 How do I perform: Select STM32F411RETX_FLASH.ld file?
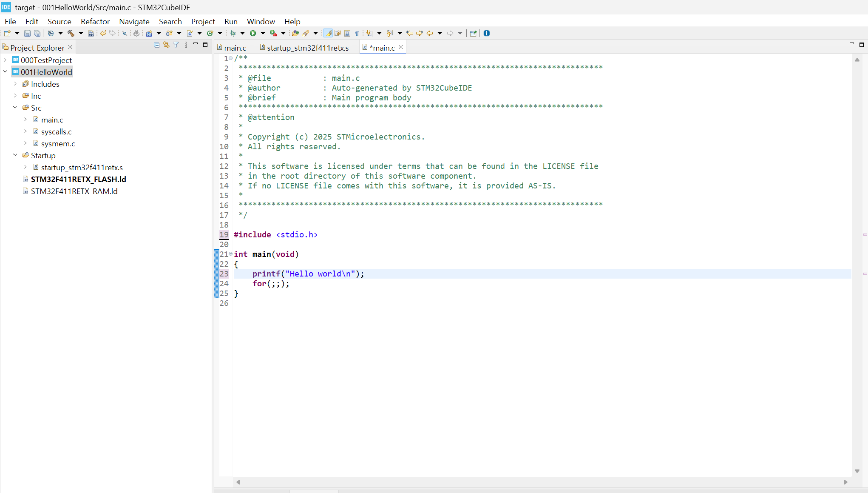tap(78, 179)
